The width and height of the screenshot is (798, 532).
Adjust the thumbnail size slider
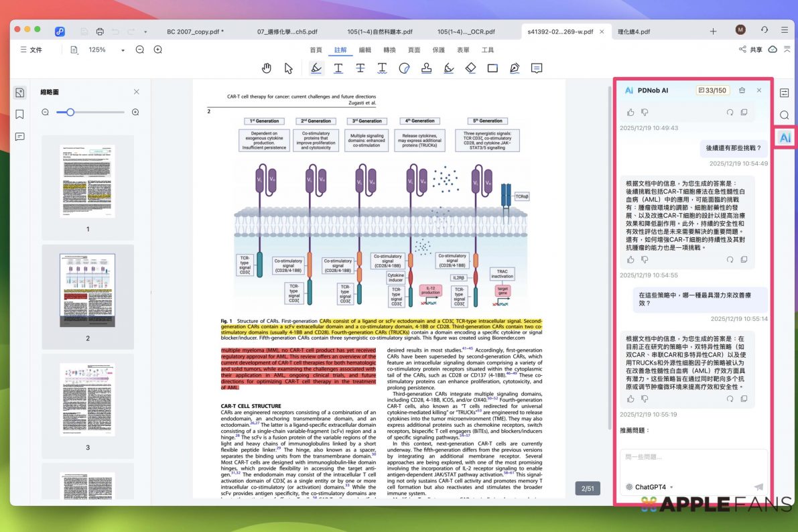pyautogui.click(x=70, y=113)
